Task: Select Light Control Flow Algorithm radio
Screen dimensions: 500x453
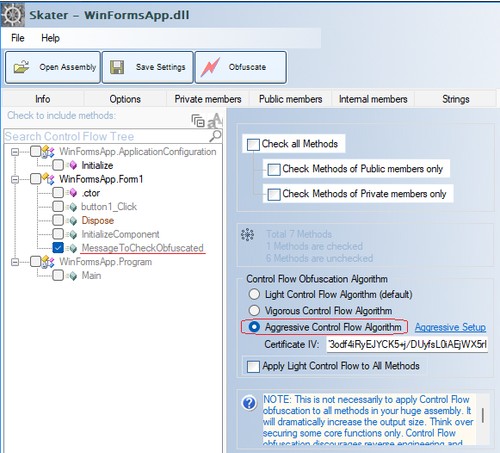Action: pos(254,294)
